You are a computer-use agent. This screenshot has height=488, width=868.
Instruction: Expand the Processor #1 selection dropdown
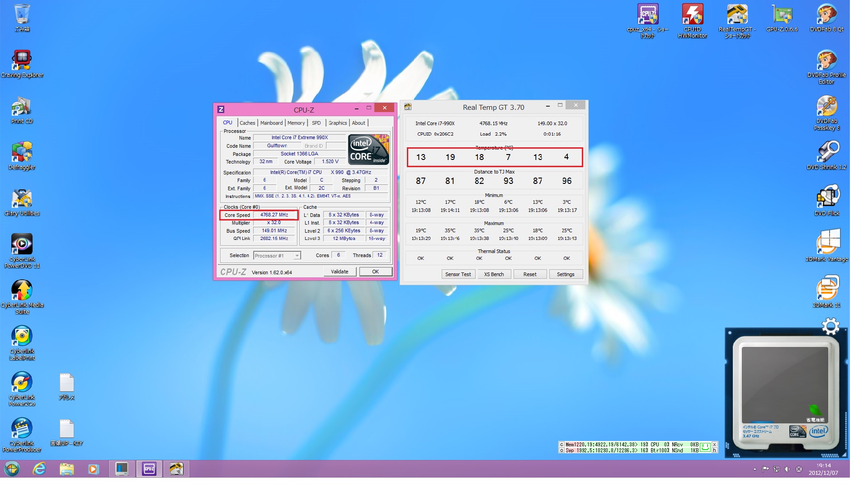(x=297, y=256)
